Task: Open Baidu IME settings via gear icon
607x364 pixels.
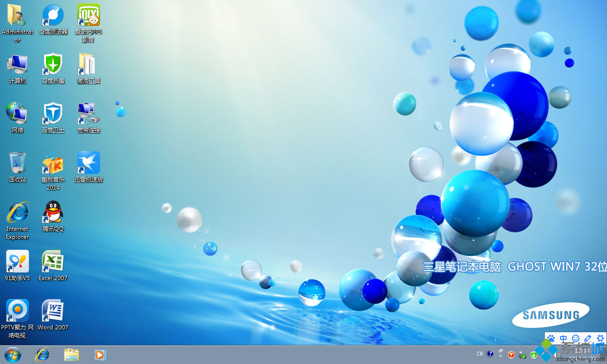Action: [x=600, y=338]
